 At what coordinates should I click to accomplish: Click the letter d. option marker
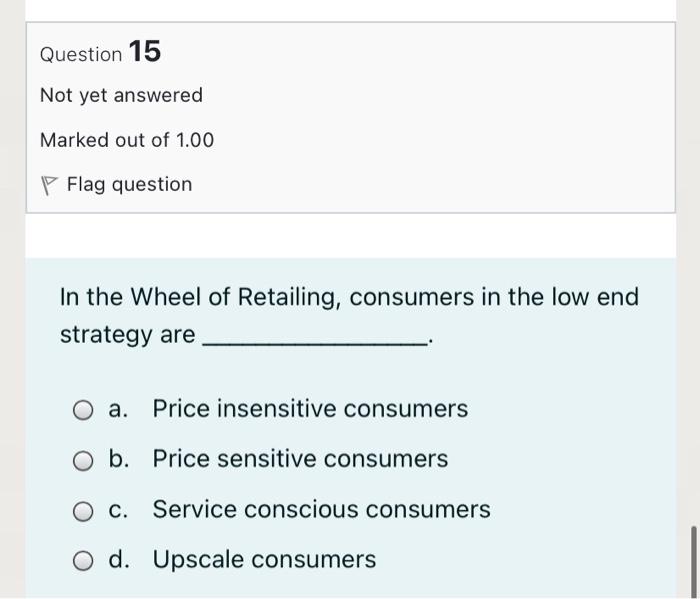(119, 559)
